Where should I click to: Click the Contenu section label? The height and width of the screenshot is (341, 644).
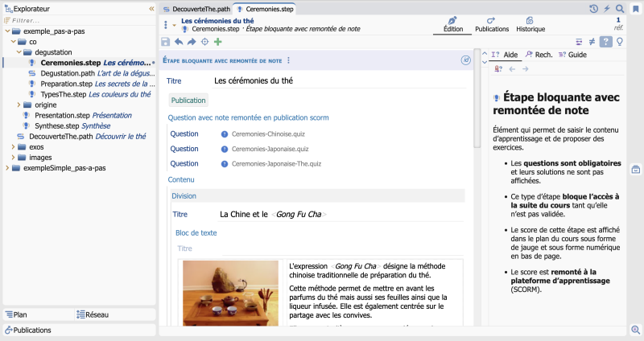click(180, 179)
